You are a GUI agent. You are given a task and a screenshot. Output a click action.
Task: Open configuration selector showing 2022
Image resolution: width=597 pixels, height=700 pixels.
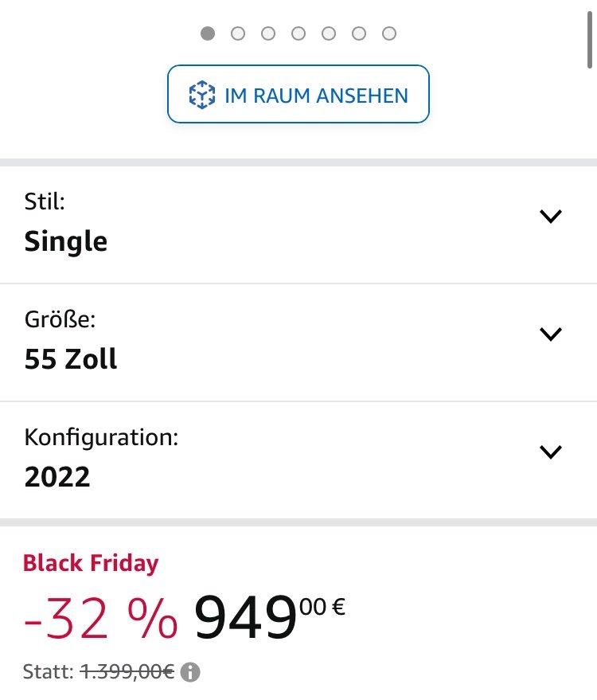tap(298, 460)
